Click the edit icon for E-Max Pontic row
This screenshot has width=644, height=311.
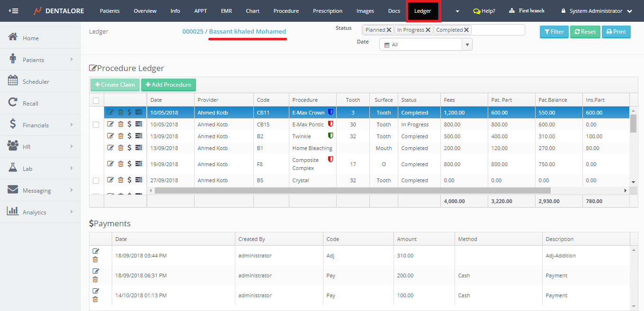(x=110, y=124)
